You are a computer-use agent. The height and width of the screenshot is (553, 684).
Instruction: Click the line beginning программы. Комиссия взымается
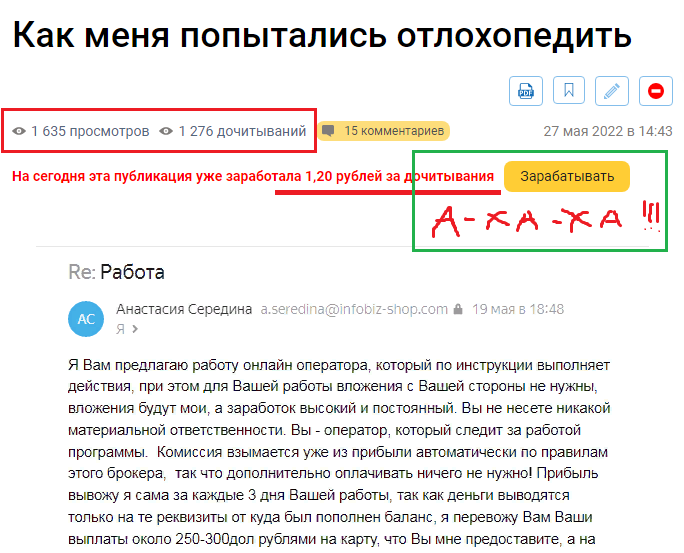338,452
